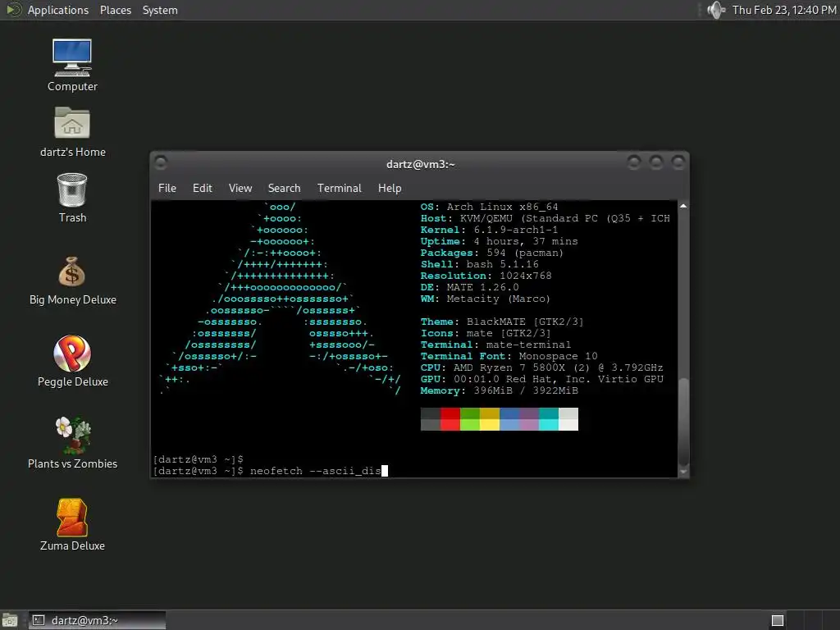Open the System menu
840x630 pixels.
[x=160, y=10]
